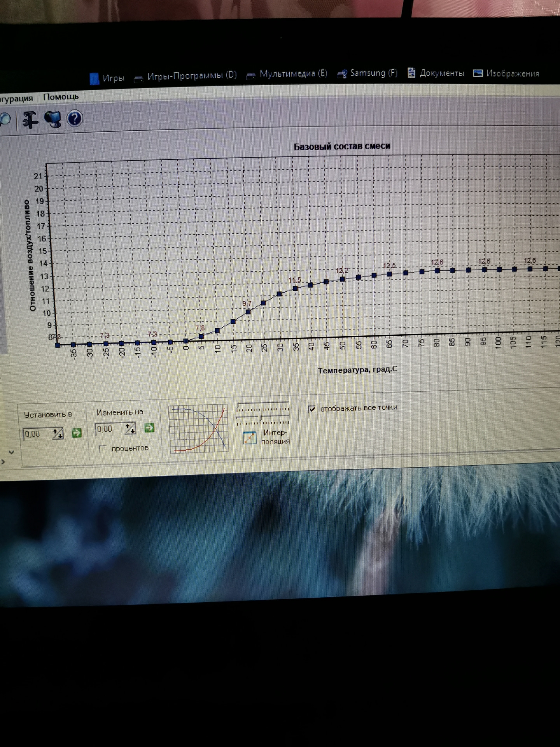
Task: Select the graph point at 65 degrees
Action: pyautogui.click(x=390, y=274)
